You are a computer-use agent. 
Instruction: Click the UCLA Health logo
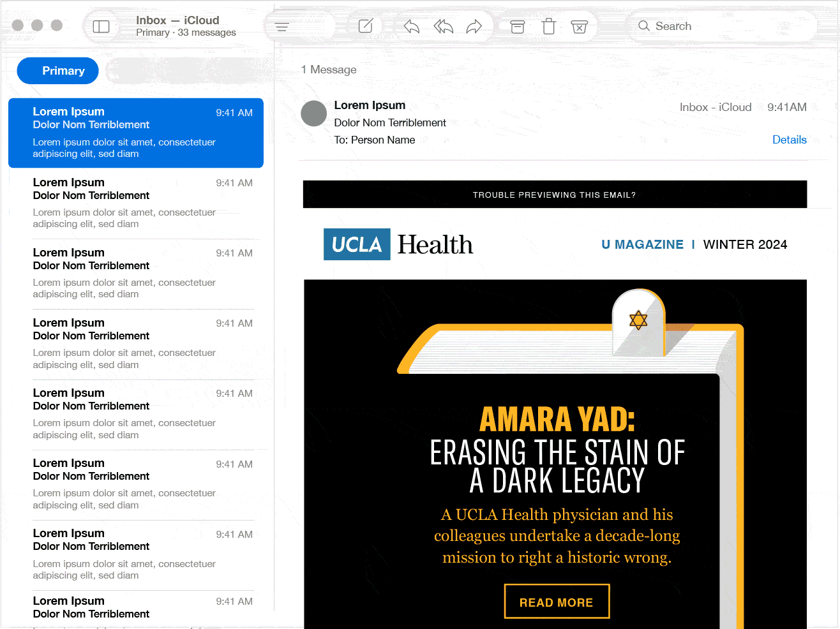click(398, 244)
